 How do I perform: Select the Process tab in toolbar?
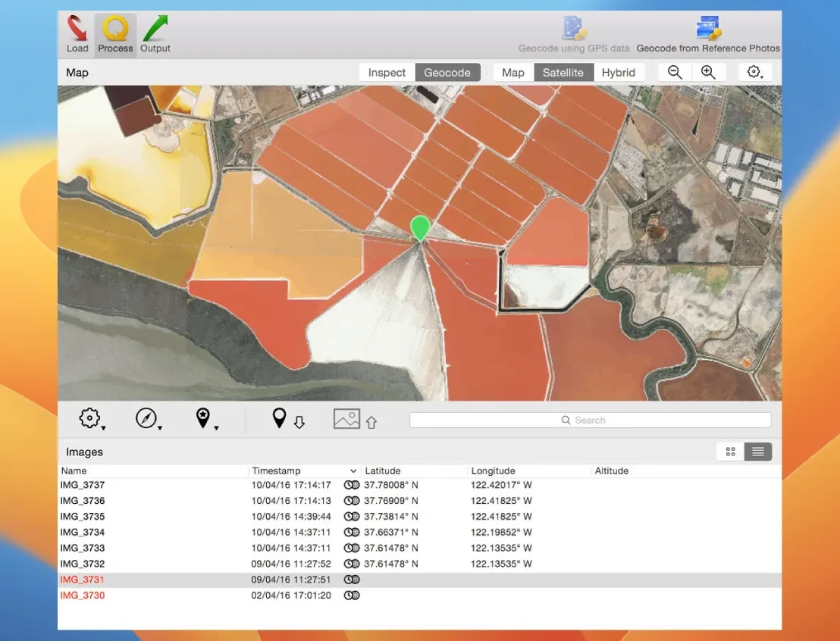tap(115, 35)
